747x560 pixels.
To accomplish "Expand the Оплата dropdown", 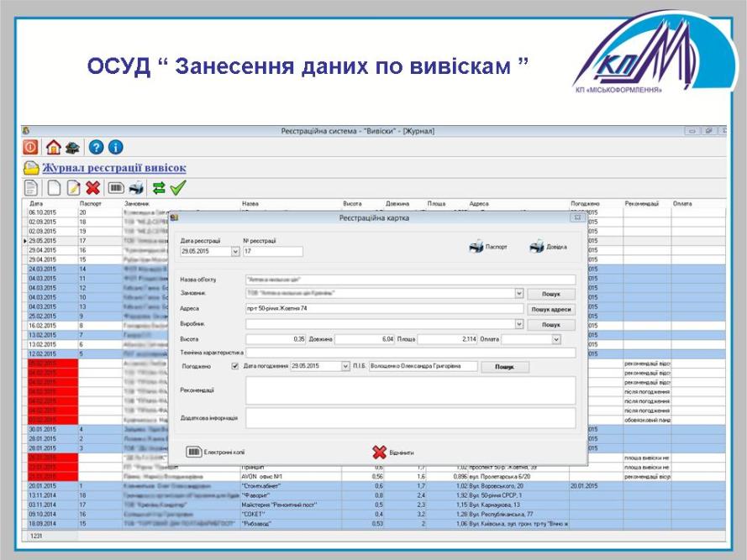I will (x=555, y=339).
